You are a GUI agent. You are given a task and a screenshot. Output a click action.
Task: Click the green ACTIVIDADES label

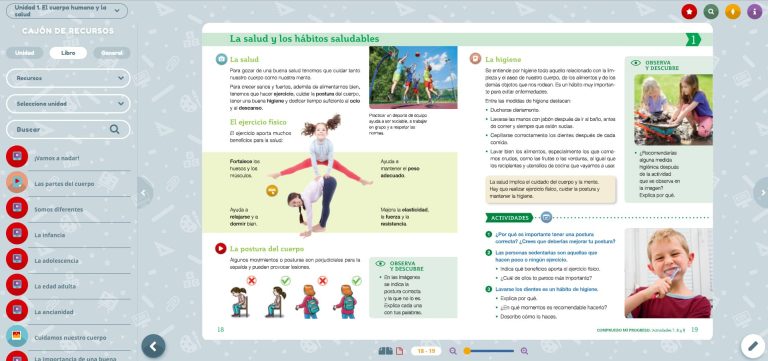(509, 217)
